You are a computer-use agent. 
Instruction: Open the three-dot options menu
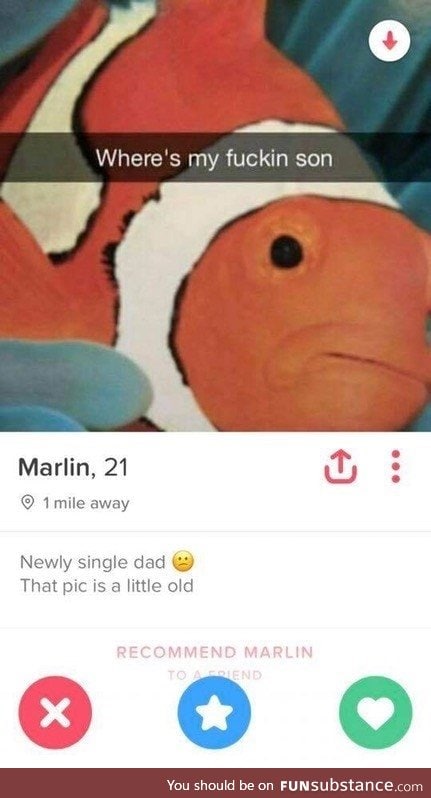[x=397, y=466]
